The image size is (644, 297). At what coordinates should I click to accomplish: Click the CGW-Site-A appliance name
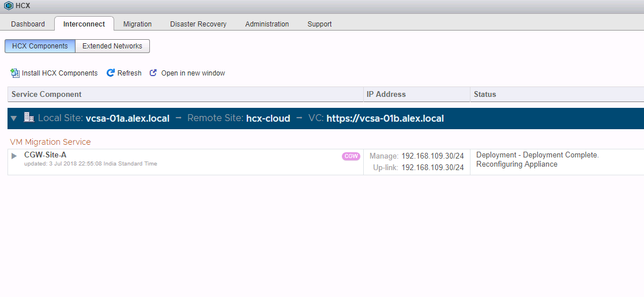tap(45, 155)
